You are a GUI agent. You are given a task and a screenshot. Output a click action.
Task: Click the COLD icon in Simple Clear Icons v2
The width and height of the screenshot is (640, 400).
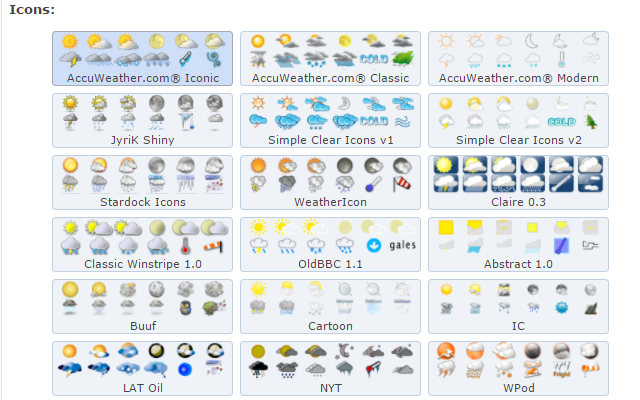(x=562, y=122)
